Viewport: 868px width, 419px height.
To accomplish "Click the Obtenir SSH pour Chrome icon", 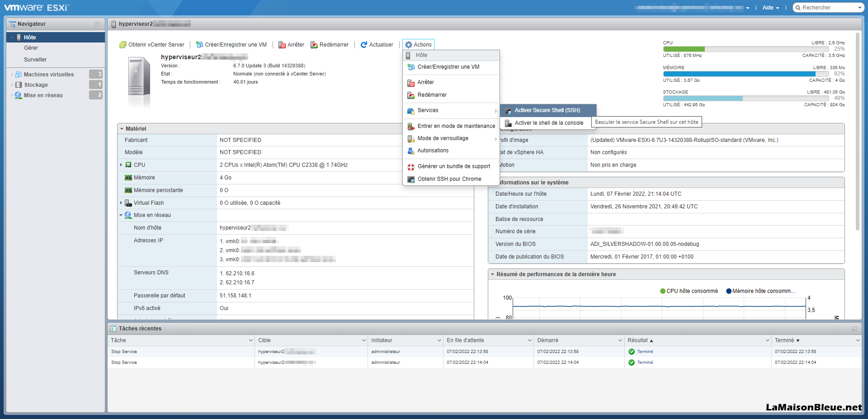I will coord(411,179).
